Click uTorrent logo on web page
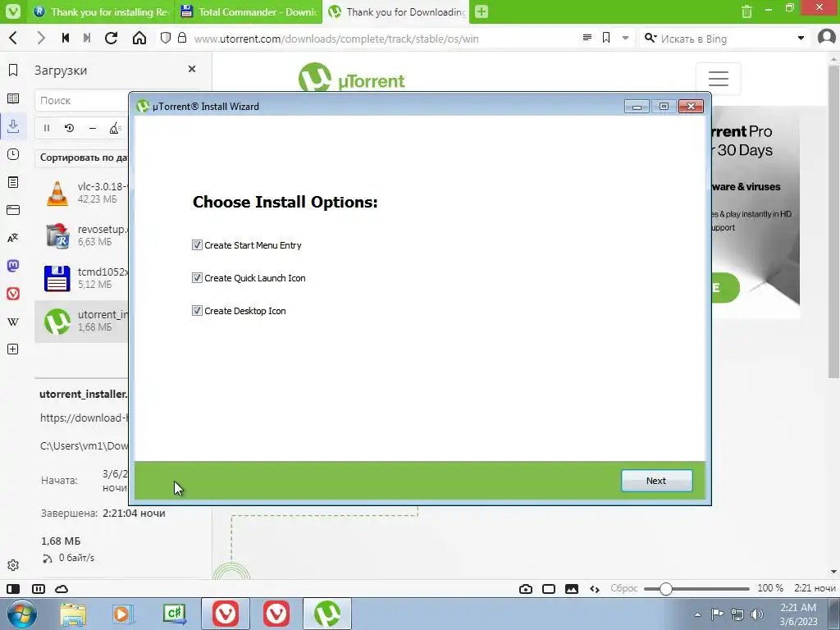 [352, 78]
